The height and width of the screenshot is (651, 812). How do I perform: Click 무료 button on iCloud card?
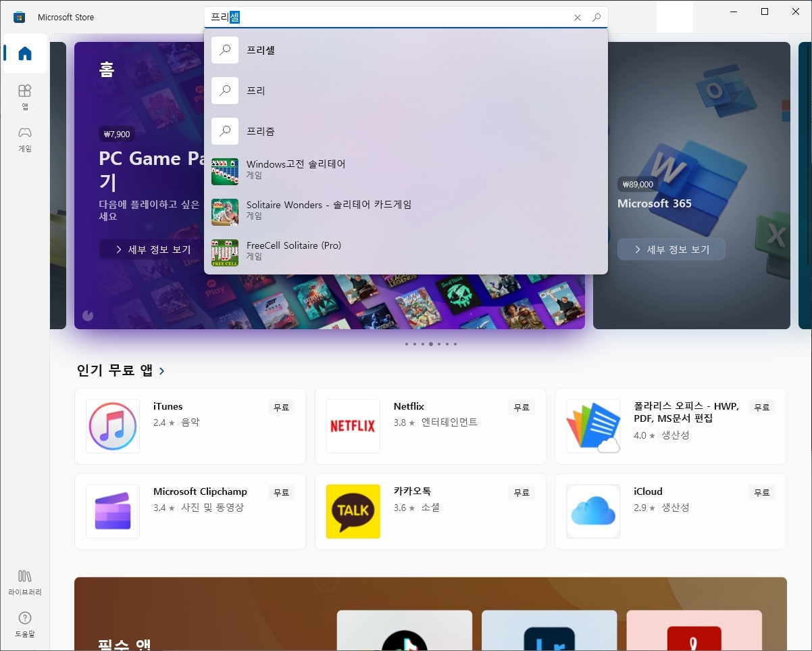[x=761, y=493]
